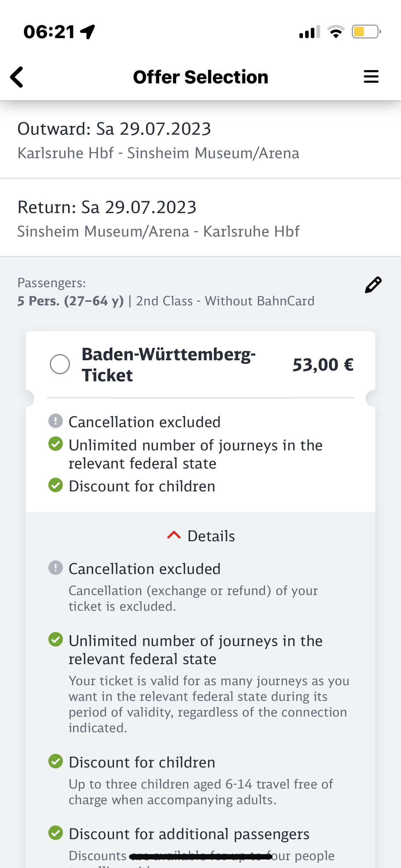Select the Baden-Württemberg-Ticket radio button
Image resolution: width=401 pixels, height=868 pixels.
[60, 364]
